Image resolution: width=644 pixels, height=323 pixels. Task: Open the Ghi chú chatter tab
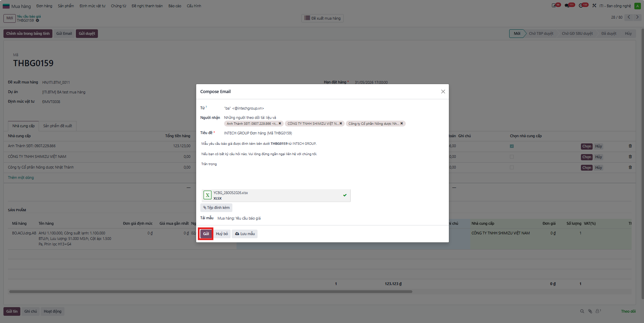click(x=30, y=311)
